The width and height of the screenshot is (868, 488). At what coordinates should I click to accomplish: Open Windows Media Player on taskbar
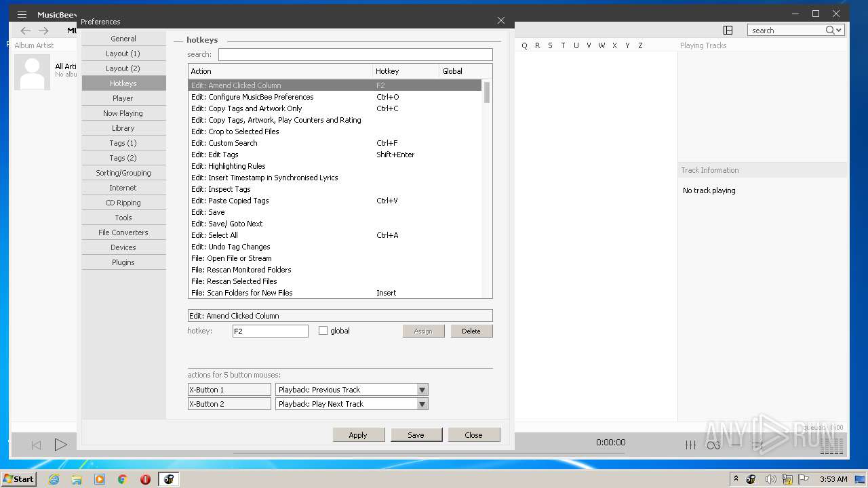click(x=100, y=479)
